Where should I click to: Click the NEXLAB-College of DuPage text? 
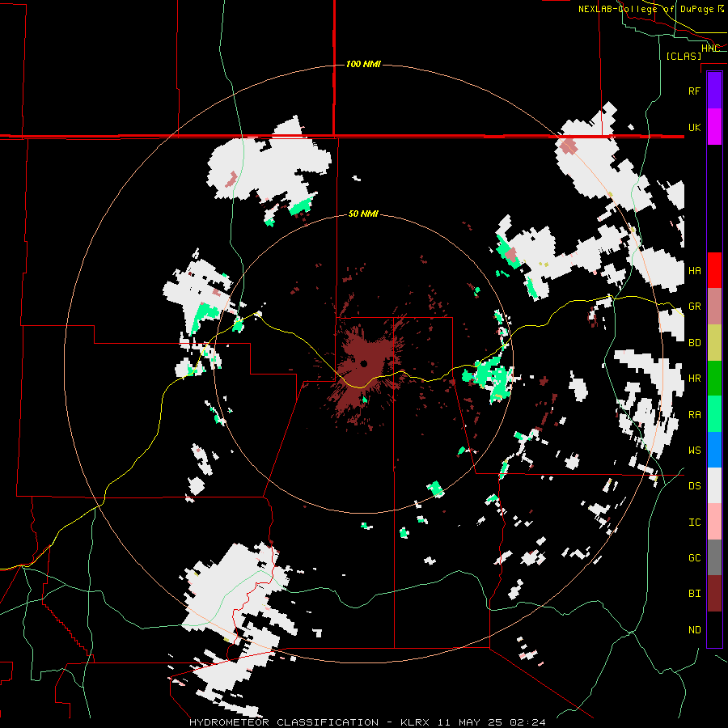tap(647, 9)
